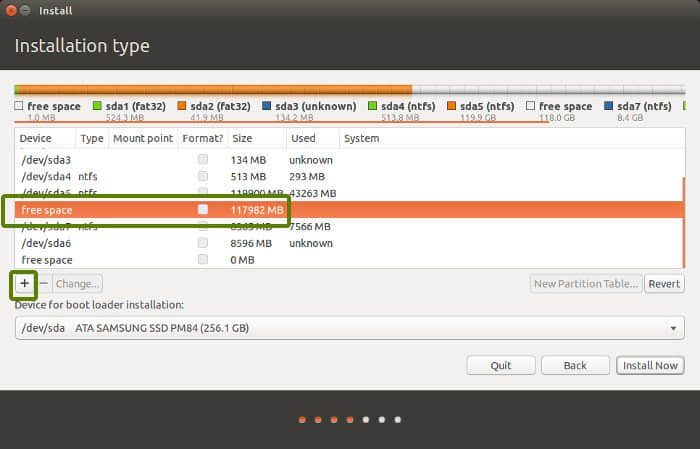Viewport: 700px width, 449px height.
Task: Click the blue sda3 unknown legend square
Action: pyautogui.click(x=267, y=106)
